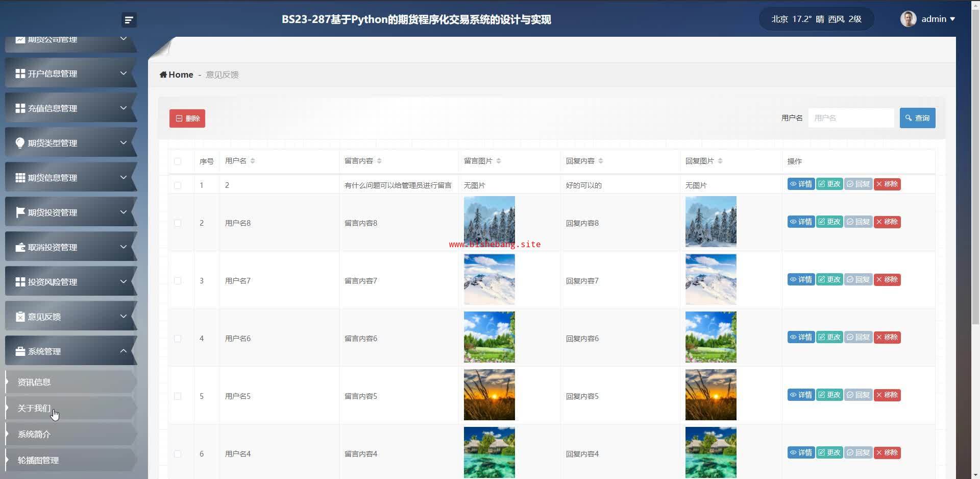
Task: Sort by 用户名 column sort arrows
Action: point(253,161)
